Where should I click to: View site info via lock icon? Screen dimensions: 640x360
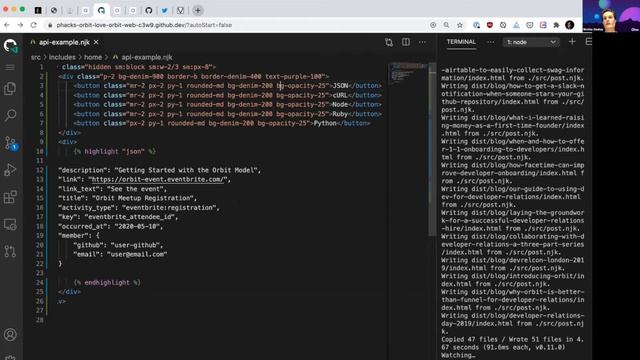tap(50, 25)
